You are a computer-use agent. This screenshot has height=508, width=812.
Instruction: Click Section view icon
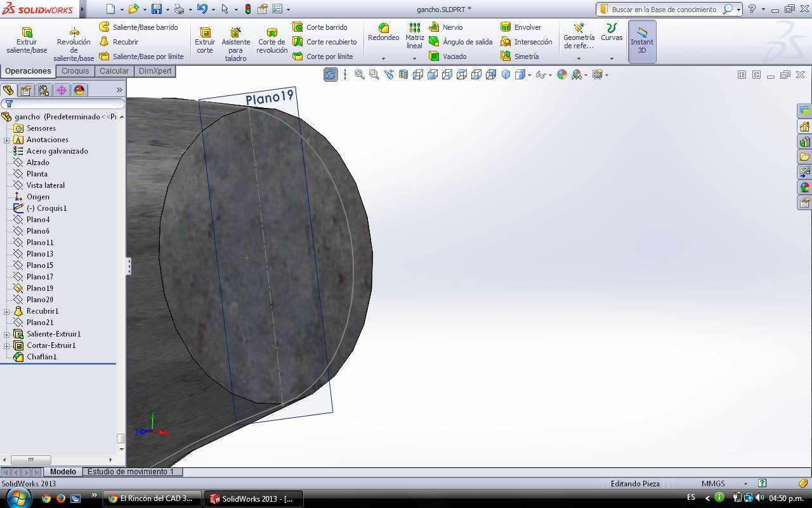[403, 74]
